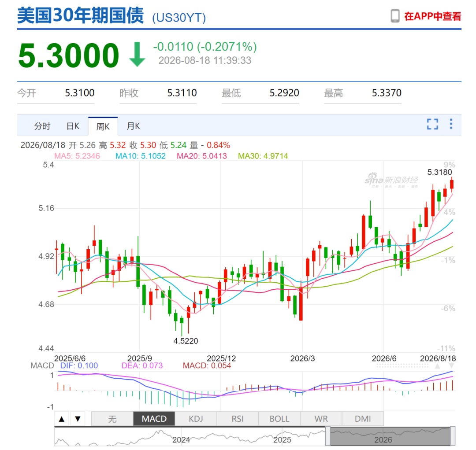This screenshot has height=450, width=476.
Task: Click the down arrow indicator button
Action: (x=78, y=419)
